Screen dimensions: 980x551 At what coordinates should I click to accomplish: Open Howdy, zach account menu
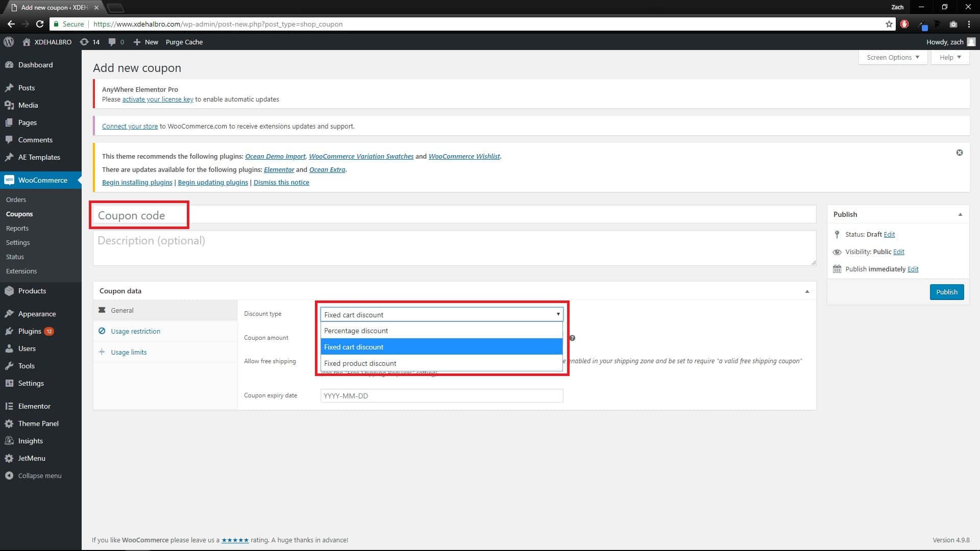950,42
